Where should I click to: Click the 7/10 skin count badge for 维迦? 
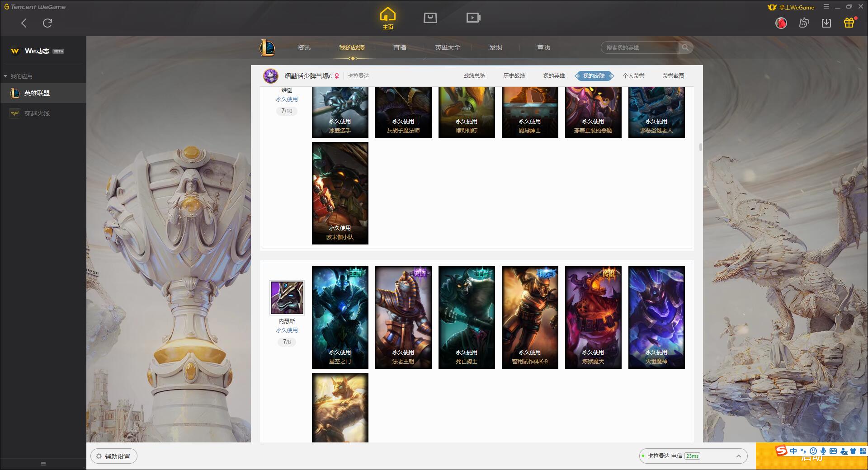(x=287, y=111)
